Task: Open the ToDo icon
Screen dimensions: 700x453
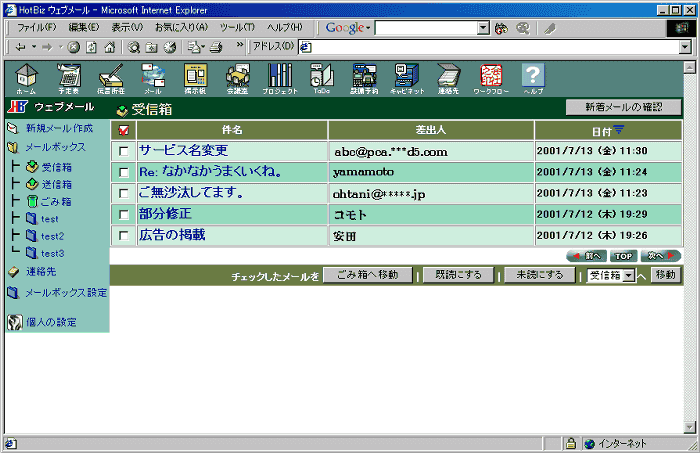Action: click(x=322, y=78)
